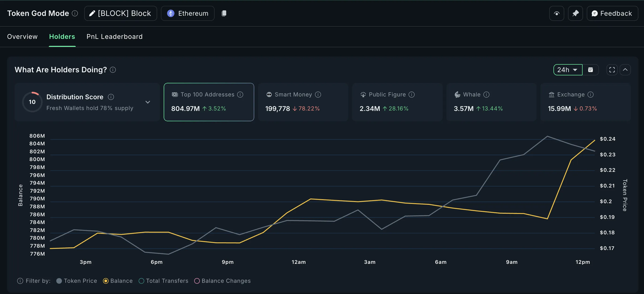The image size is (644, 294).
Task: Click the info icon next to Token God Mode
Action: (x=75, y=14)
